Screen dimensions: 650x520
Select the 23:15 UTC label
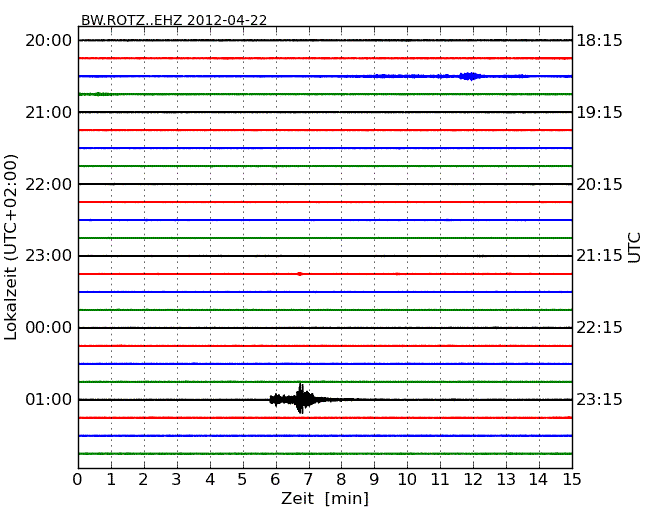coord(599,399)
